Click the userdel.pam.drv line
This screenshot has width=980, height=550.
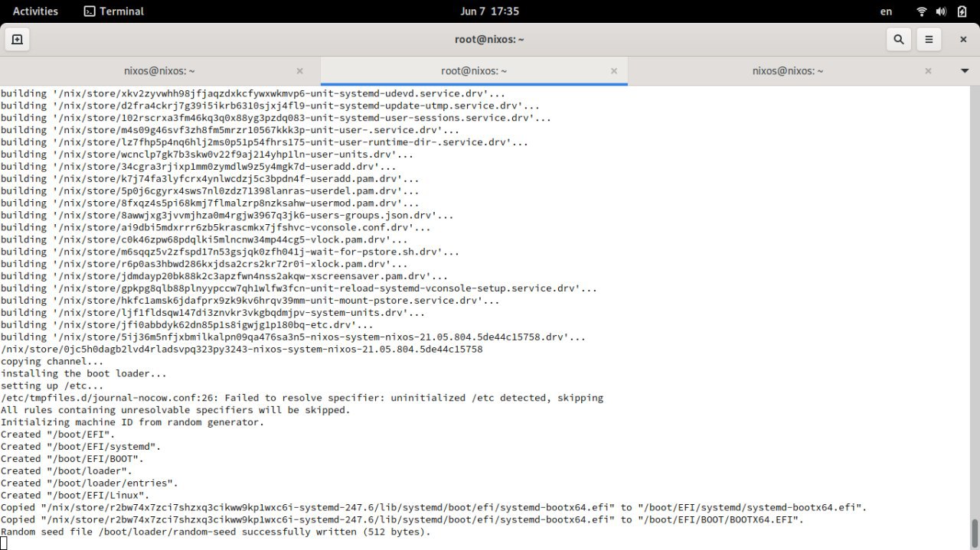[210, 190]
